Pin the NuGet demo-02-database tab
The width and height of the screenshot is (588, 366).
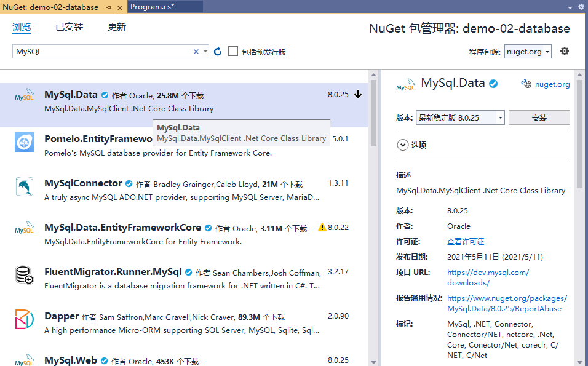[x=108, y=7]
